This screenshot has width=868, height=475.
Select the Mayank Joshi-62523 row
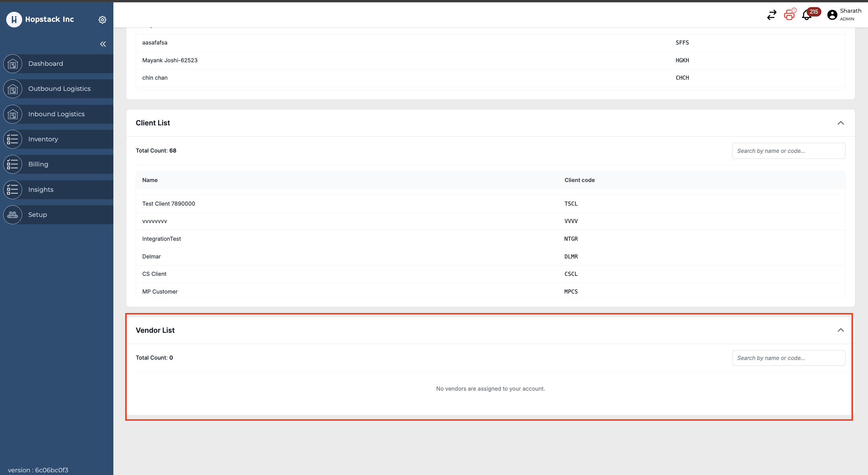coord(491,60)
